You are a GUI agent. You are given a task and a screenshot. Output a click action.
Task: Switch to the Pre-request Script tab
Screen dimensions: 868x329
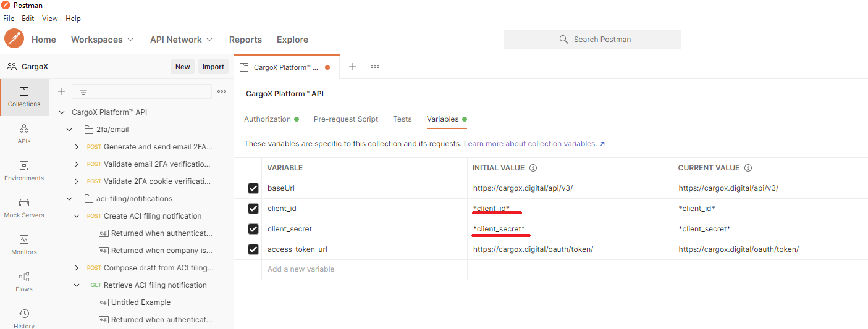click(x=346, y=119)
